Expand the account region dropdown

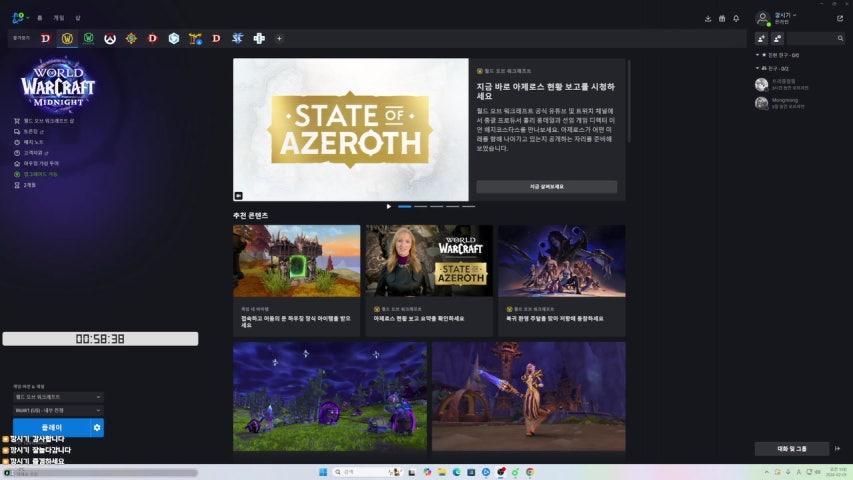pos(58,410)
